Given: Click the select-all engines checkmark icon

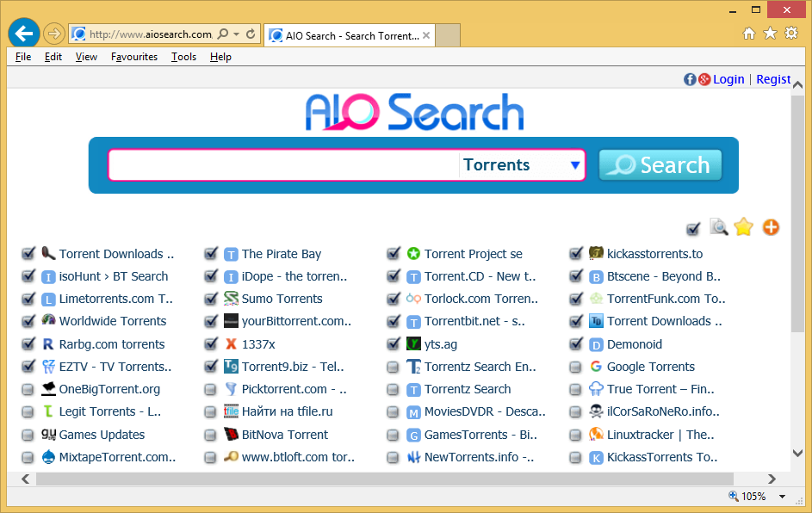Looking at the screenshot, I should [693, 228].
